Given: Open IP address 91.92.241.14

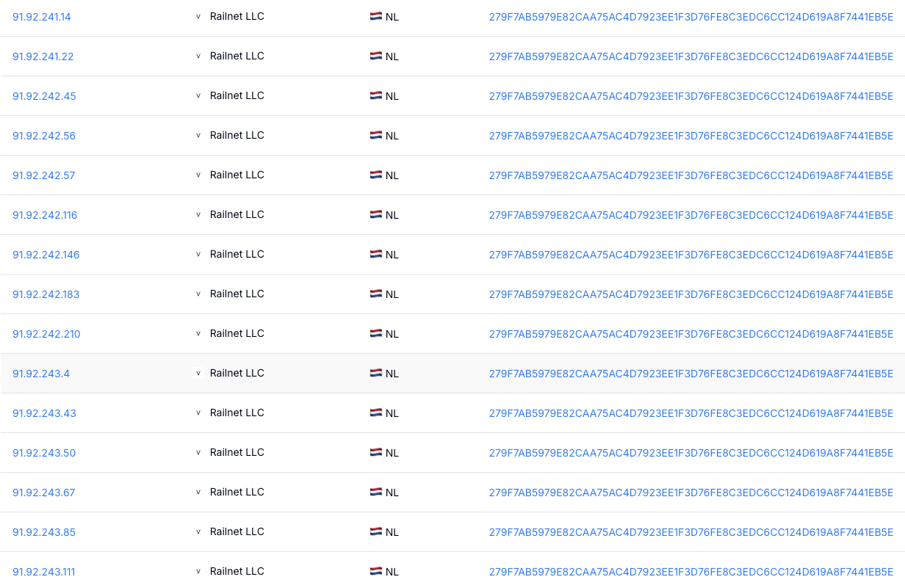Looking at the screenshot, I should [x=42, y=17].
